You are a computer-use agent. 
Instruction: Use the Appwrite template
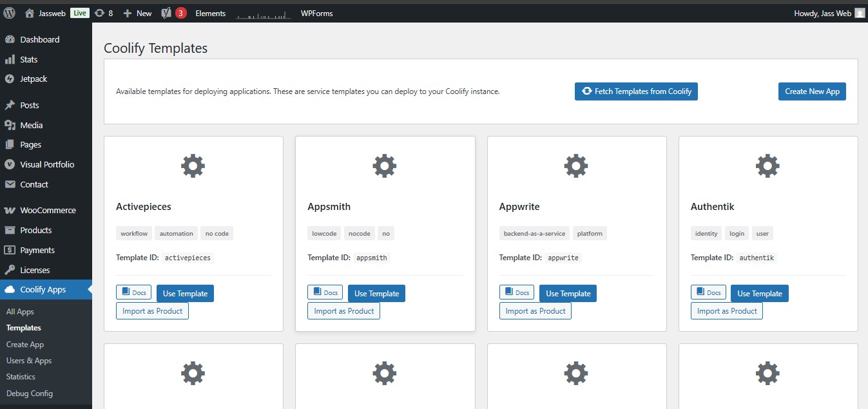(x=568, y=294)
